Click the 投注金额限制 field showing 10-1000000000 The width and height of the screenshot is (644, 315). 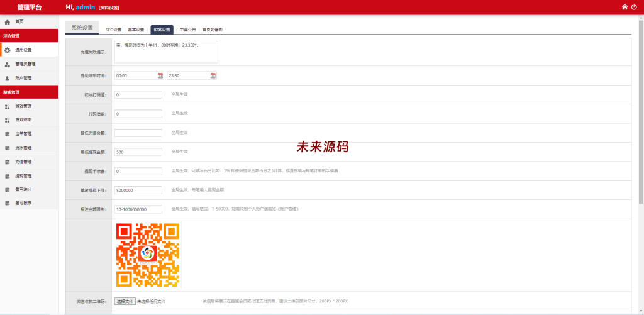tap(138, 209)
